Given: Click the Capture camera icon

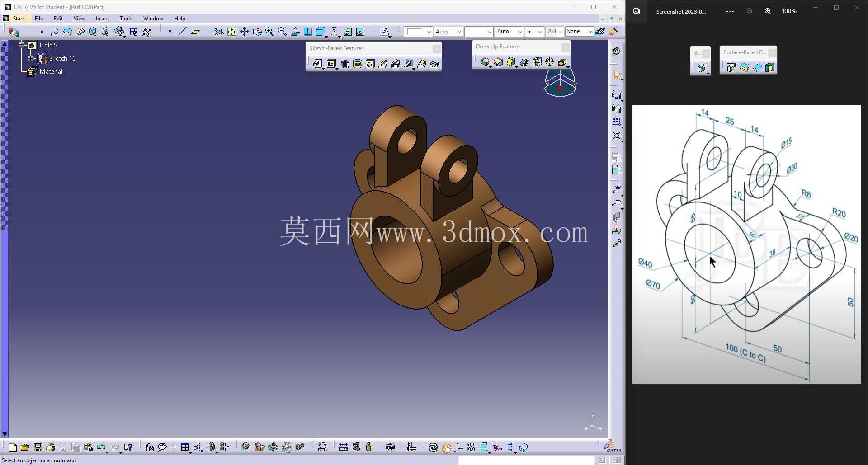Looking at the screenshot, I should point(390,447).
